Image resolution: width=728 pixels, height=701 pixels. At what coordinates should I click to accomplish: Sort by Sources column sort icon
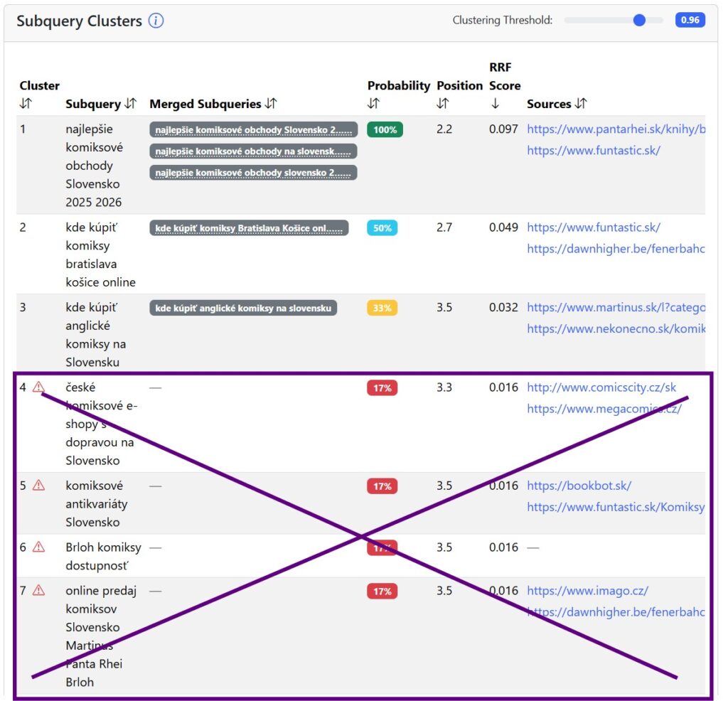coord(581,104)
